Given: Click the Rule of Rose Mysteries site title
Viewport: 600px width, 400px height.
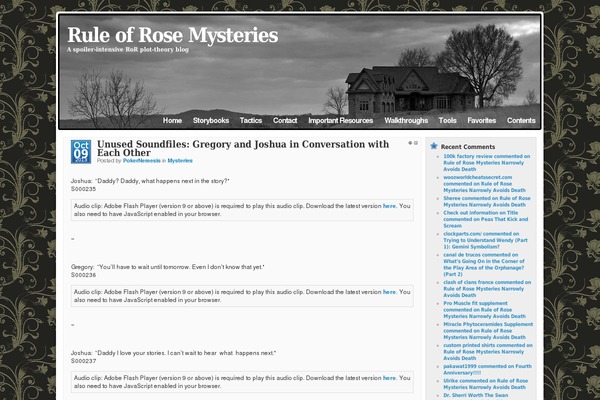Looking at the screenshot, I should click(173, 35).
